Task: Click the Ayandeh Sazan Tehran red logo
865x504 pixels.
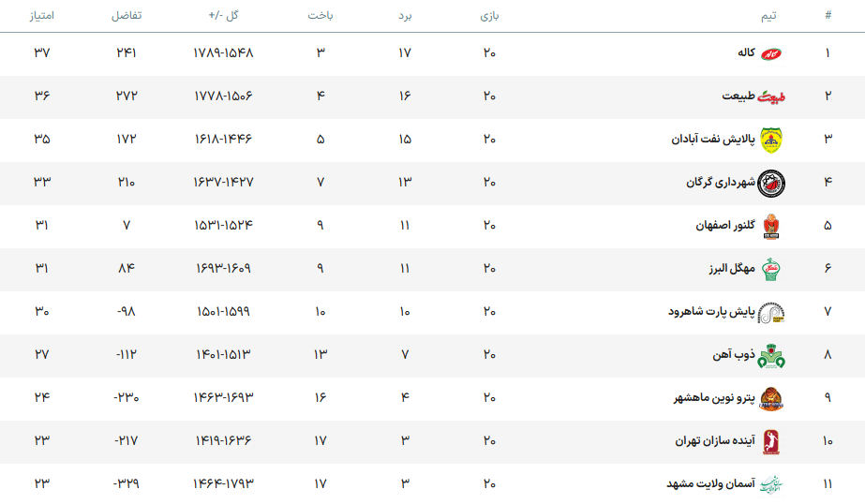Action: (770, 441)
